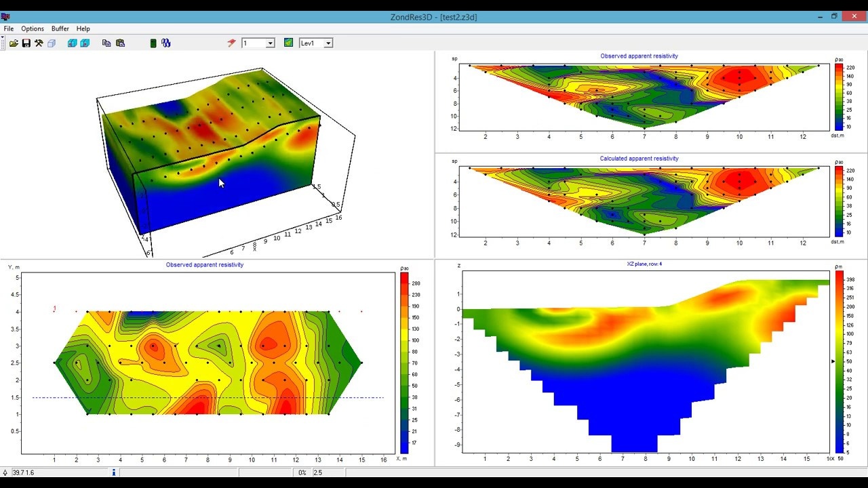This screenshot has width=868, height=488.
Task: Click the left blue cube toolbar icon
Action: coord(72,43)
